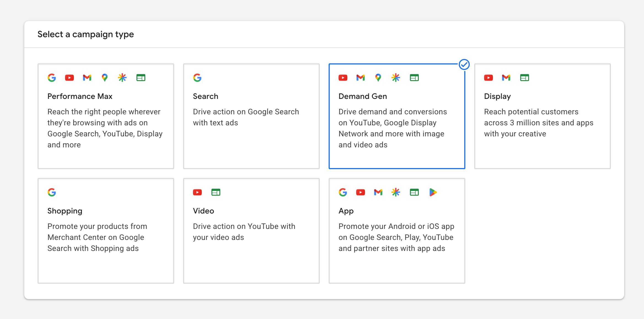Image resolution: width=644 pixels, height=319 pixels.
Task: Click the Maps pin icon in Demand Gen card
Action: (x=378, y=78)
